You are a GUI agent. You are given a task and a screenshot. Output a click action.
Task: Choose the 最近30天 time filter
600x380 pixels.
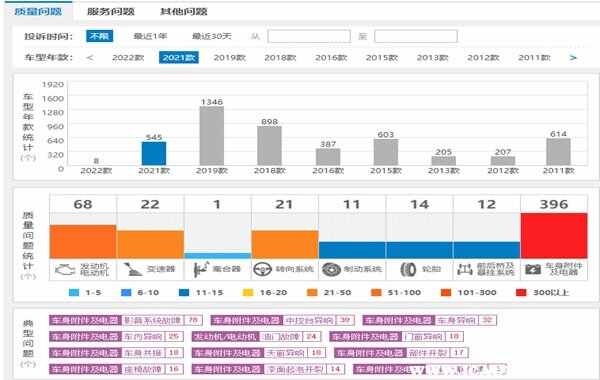[x=212, y=36]
